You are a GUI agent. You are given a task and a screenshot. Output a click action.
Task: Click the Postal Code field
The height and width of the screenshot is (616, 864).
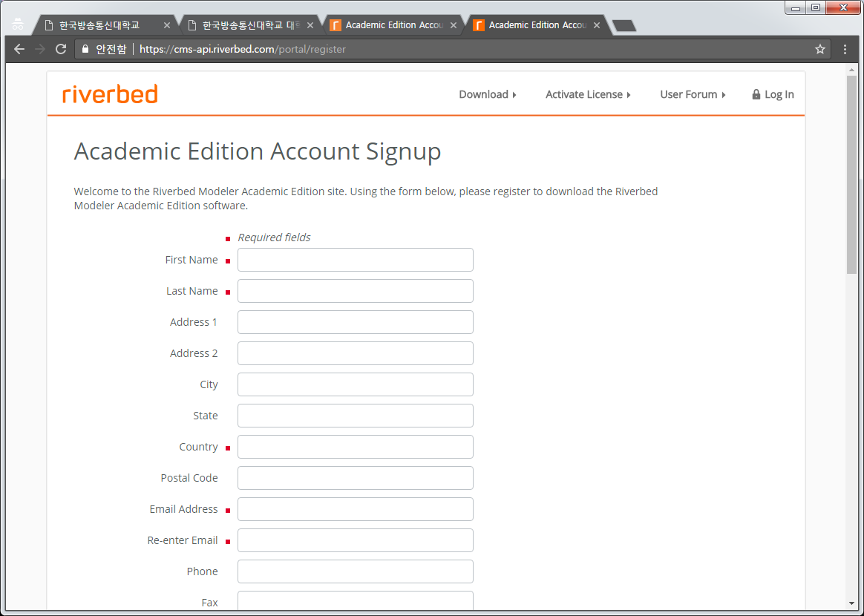click(356, 478)
